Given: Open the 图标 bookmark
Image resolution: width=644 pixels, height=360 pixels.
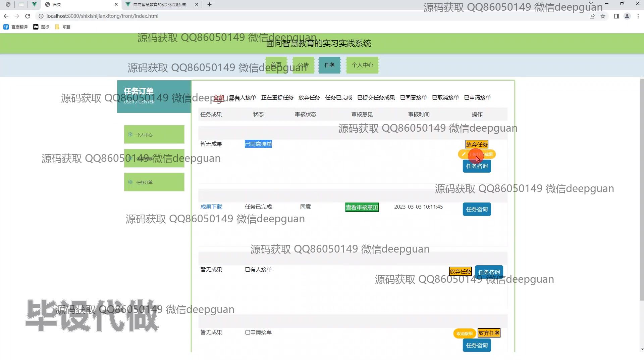Looking at the screenshot, I should click(41, 27).
